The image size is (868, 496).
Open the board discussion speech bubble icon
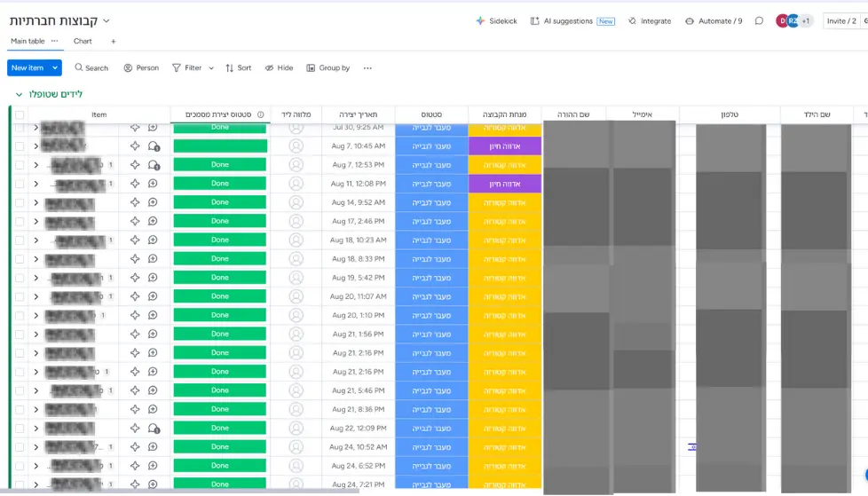point(759,21)
